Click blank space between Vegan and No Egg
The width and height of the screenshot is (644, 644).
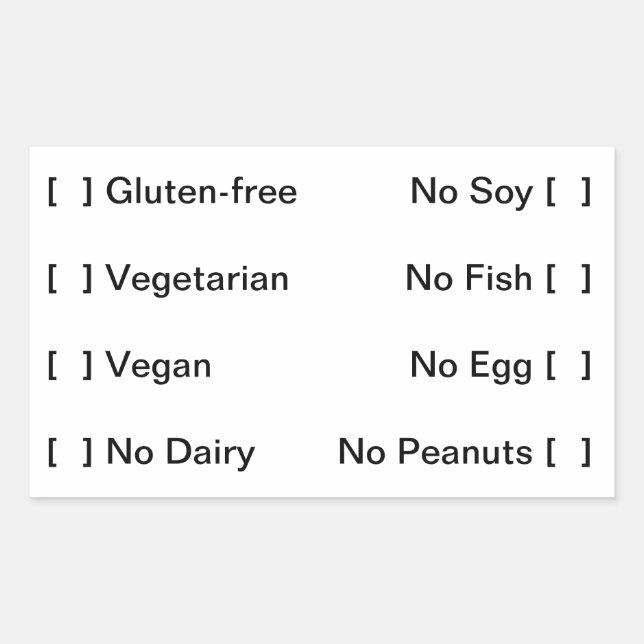[310, 365]
